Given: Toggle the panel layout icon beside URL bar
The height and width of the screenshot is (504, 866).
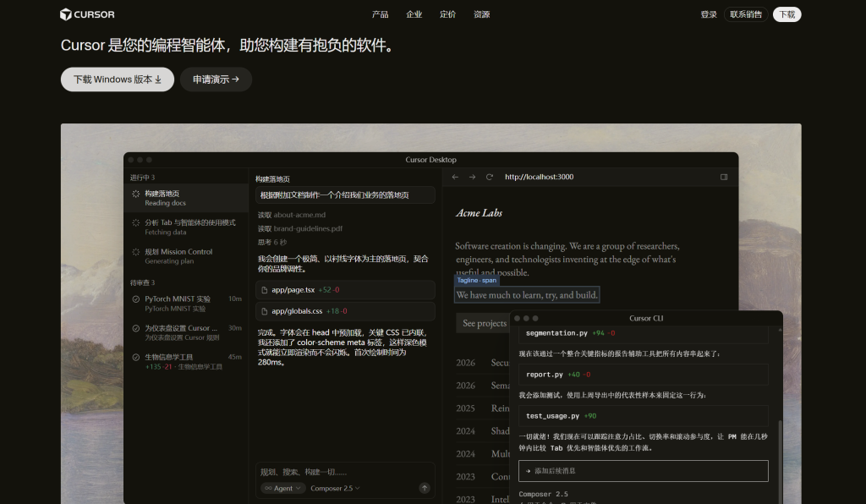Looking at the screenshot, I should tap(724, 177).
